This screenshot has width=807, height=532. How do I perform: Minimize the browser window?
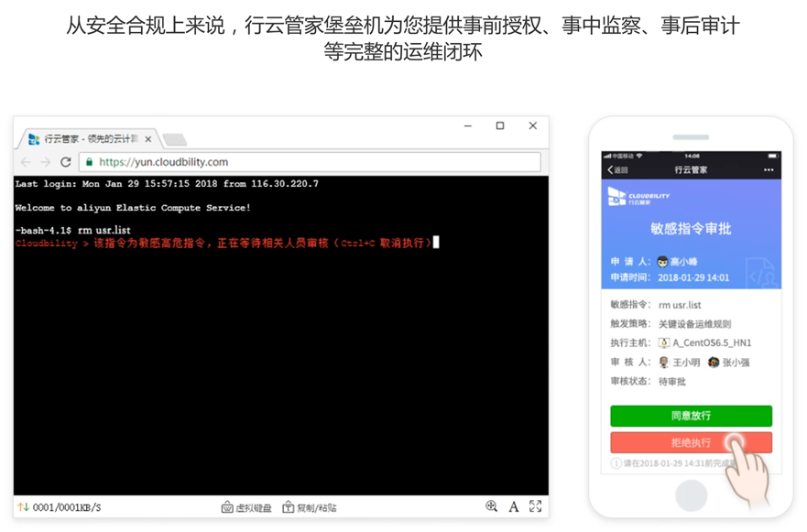click(x=468, y=125)
